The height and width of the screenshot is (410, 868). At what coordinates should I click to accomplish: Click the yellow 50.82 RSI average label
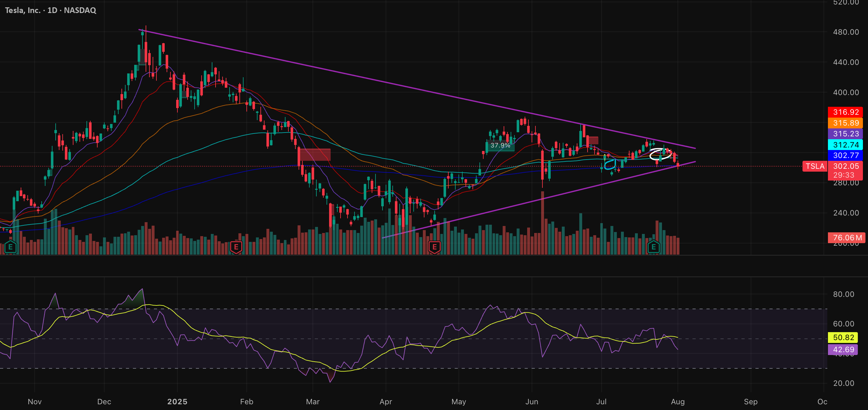pos(844,337)
